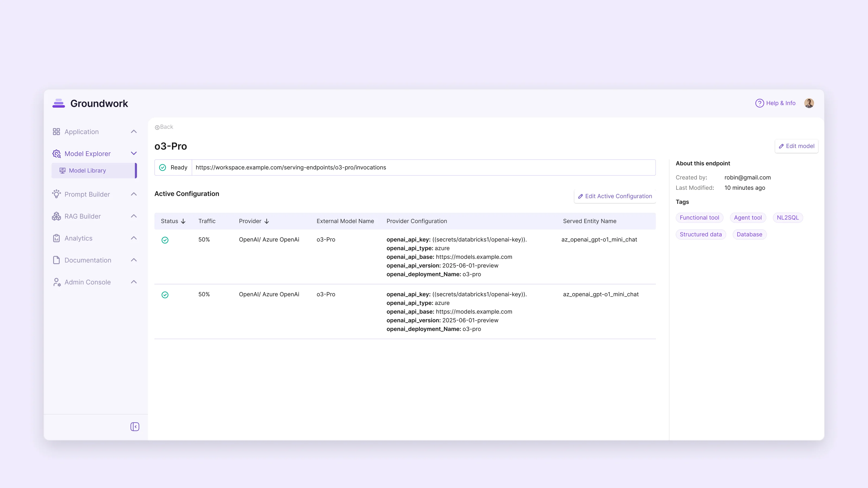Click the Application grid icon
The height and width of the screenshot is (488, 868).
coord(56,132)
